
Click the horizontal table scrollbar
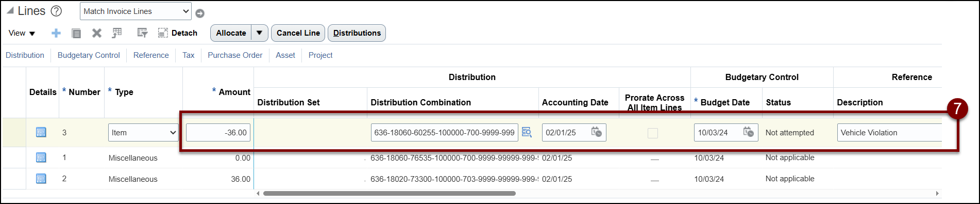click(x=390, y=194)
